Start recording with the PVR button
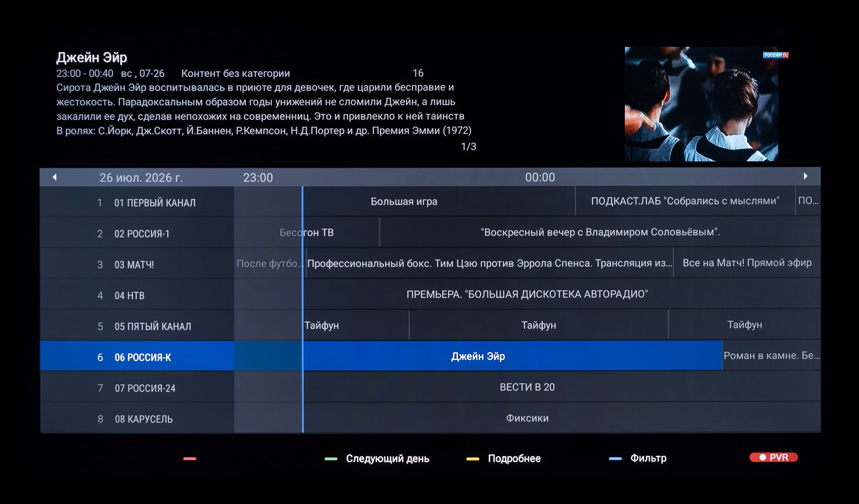The width and height of the screenshot is (859, 504). [773, 457]
